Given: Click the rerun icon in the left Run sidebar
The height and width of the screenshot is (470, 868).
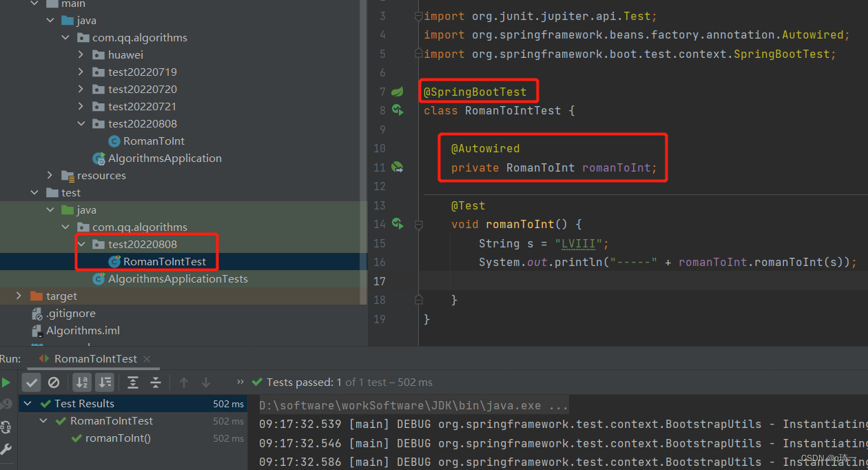Looking at the screenshot, I should [6, 429].
